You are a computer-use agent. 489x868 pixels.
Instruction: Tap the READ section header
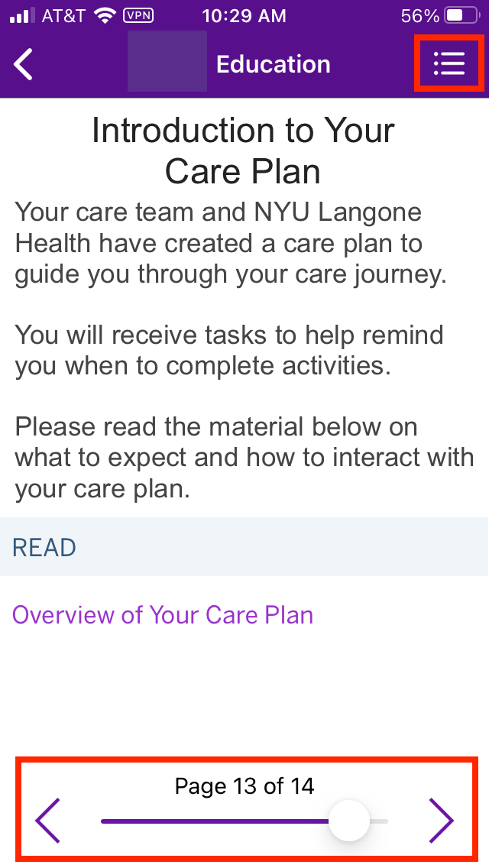point(44,547)
